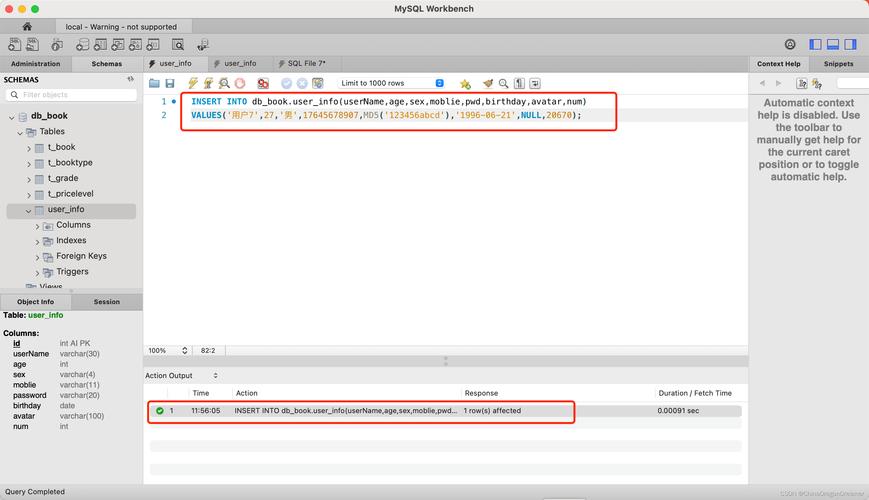The height and width of the screenshot is (500, 869).
Task: Create new stored procedure icon
Action: (136, 45)
